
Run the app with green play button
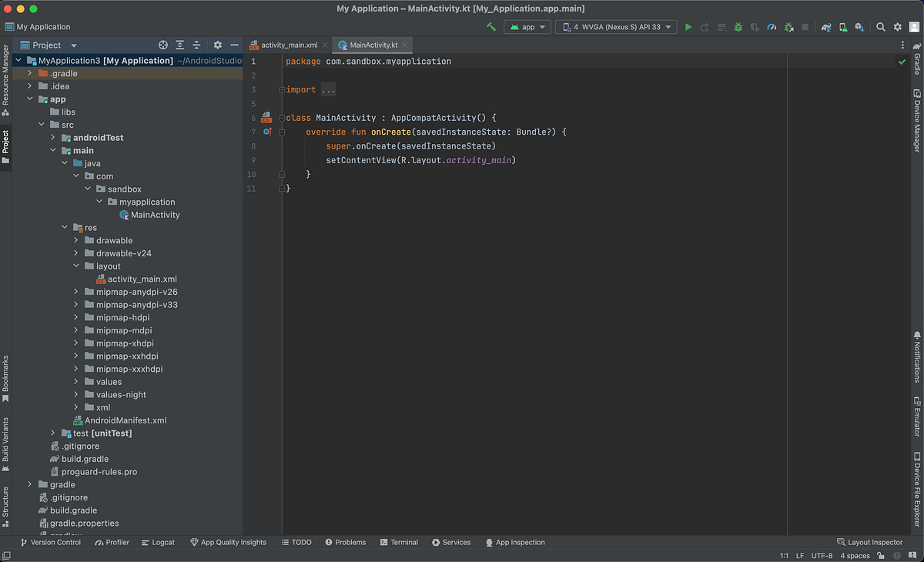click(x=688, y=27)
